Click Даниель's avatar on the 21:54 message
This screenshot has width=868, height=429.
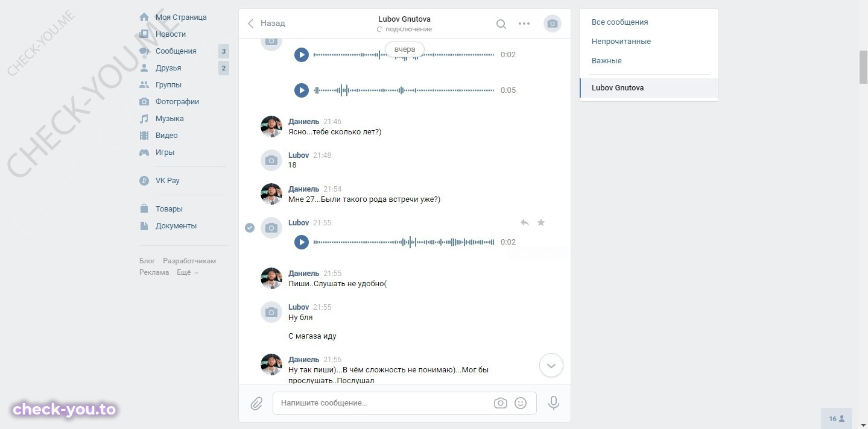(271, 194)
